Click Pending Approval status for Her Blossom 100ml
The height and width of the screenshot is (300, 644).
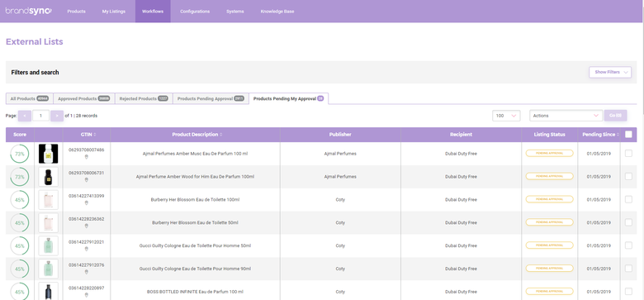[x=550, y=199]
